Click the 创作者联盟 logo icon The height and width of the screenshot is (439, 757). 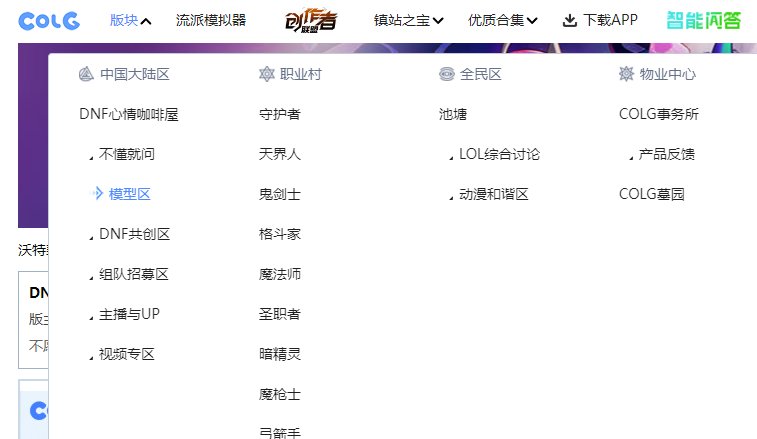coord(309,20)
